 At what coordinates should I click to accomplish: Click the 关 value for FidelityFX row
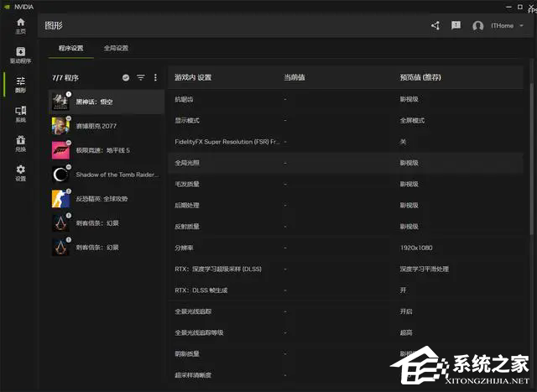403,142
